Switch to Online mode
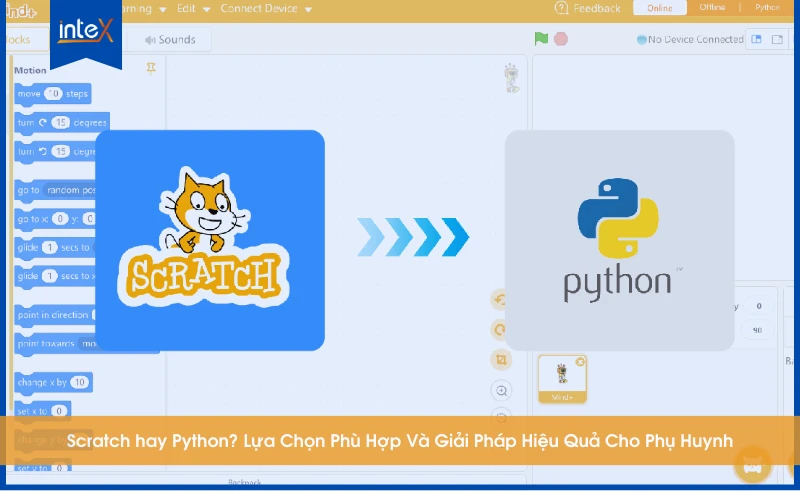 (x=660, y=8)
